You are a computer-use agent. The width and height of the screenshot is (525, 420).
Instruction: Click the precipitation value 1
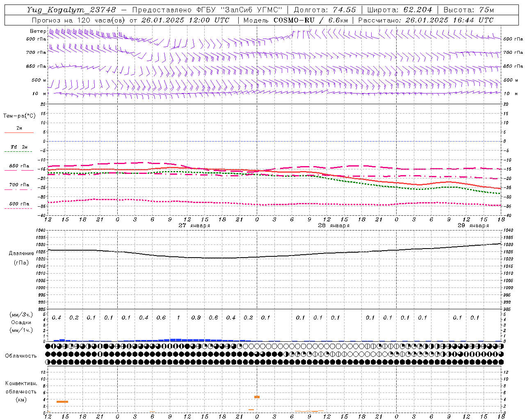click(178, 318)
